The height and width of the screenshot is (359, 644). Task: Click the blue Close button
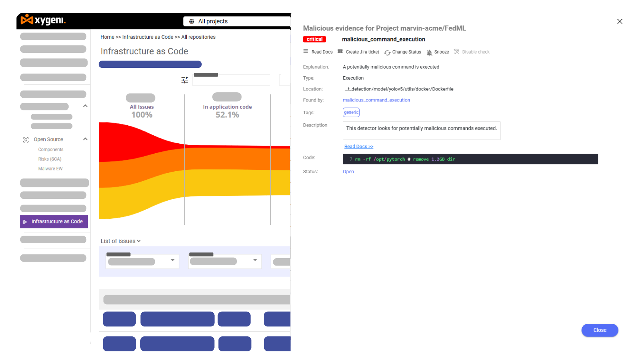point(600,330)
